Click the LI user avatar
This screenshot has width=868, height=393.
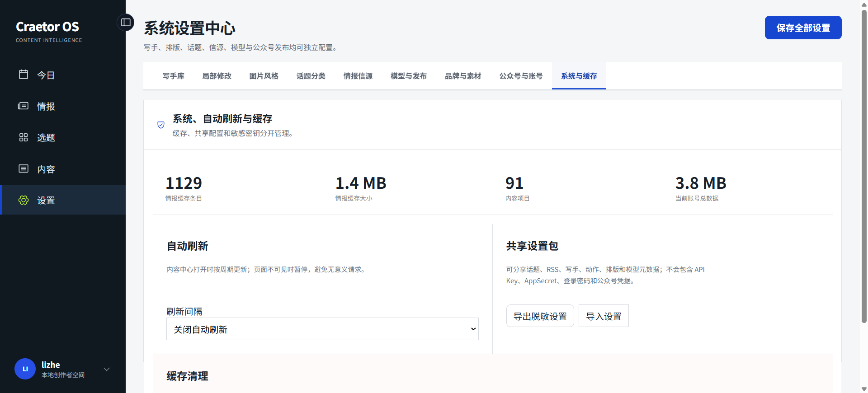pyautogui.click(x=25, y=369)
